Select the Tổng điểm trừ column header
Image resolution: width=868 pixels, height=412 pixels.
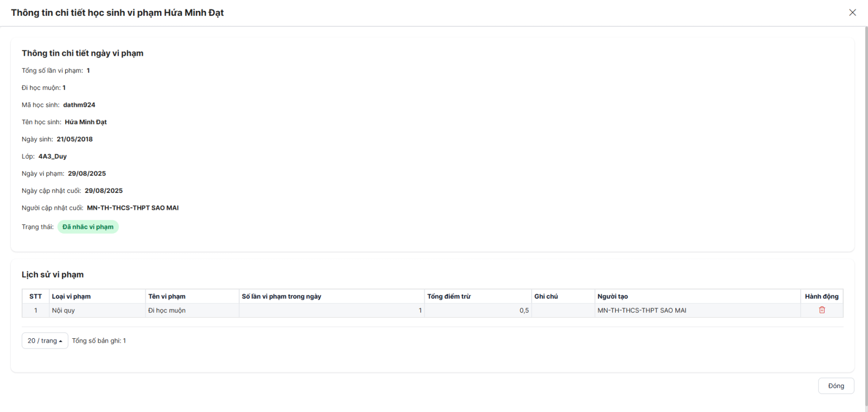point(449,297)
